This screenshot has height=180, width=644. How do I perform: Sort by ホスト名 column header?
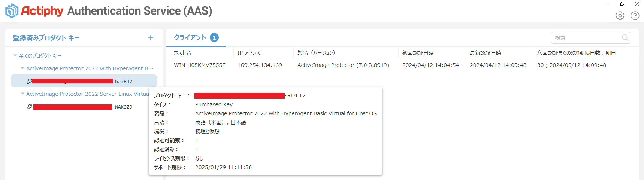click(x=182, y=53)
